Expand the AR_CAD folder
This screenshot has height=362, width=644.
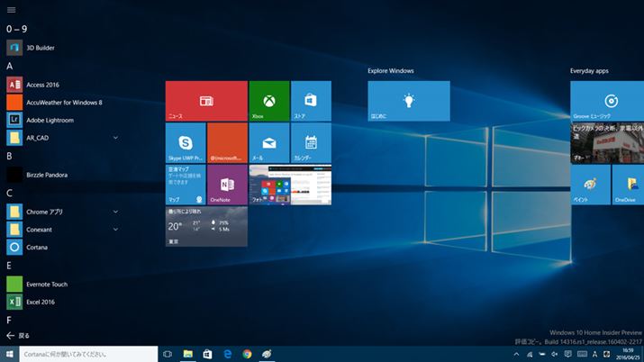pos(115,138)
